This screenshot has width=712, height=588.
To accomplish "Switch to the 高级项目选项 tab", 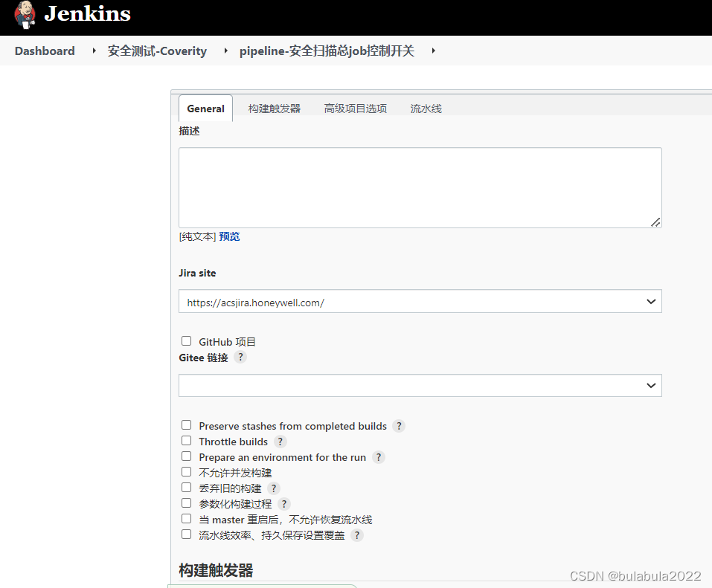I will [356, 109].
